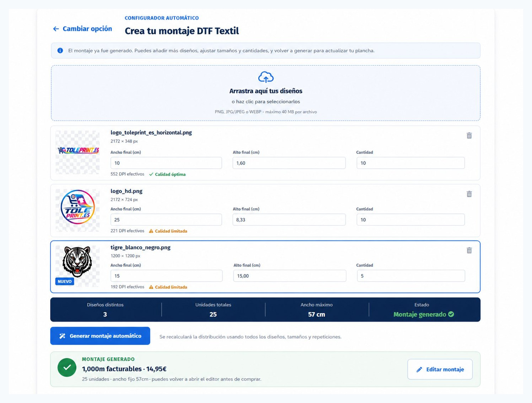Click the Unidades totales value 25
The height and width of the screenshot is (403, 532).
[x=213, y=314]
